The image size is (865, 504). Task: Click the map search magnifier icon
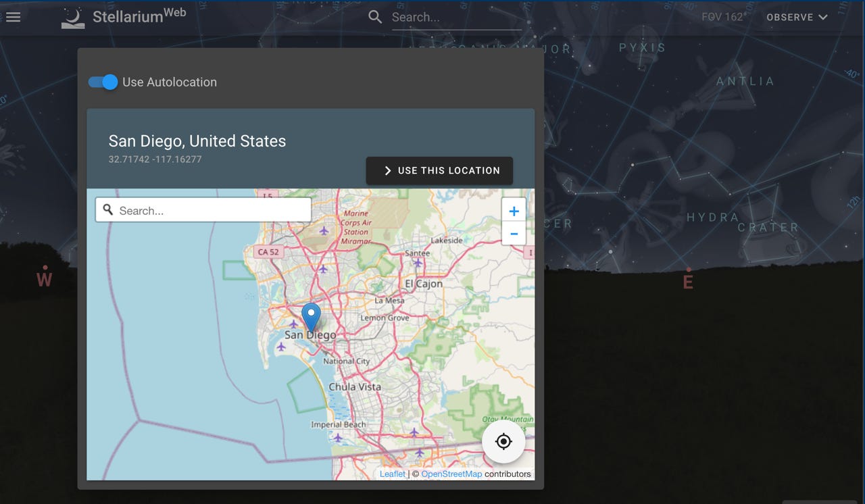tap(108, 210)
